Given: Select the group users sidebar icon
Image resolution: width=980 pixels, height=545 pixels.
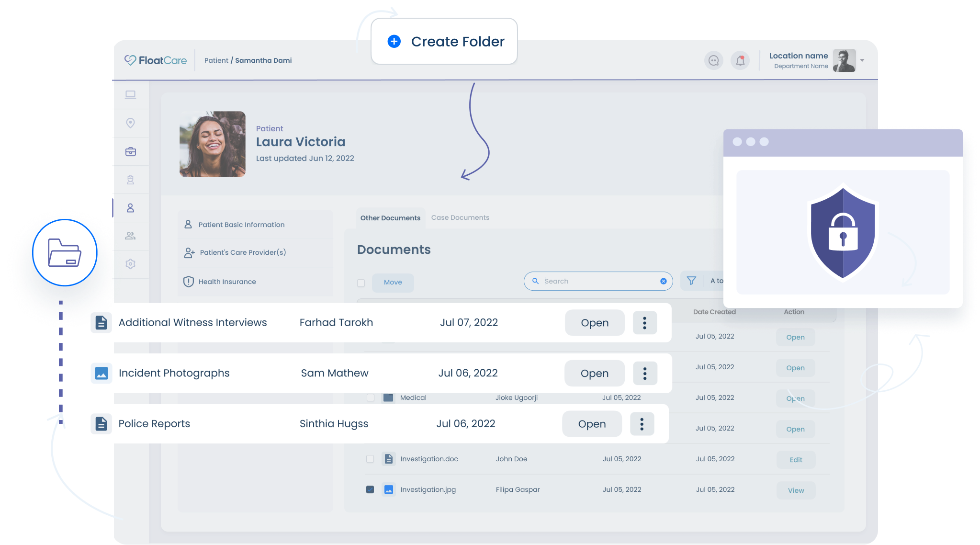Looking at the screenshot, I should pyautogui.click(x=130, y=236).
